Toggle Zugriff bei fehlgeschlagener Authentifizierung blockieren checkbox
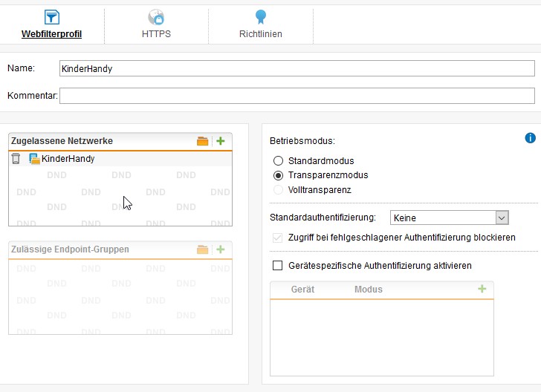This screenshot has width=541, height=392. tap(277, 238)
